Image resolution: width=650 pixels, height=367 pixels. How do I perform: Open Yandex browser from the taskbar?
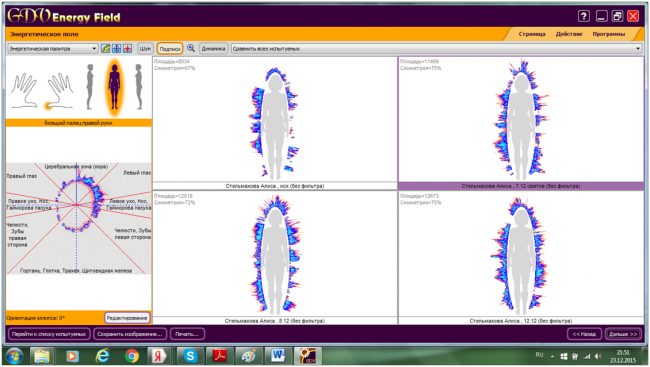pyautogui.click(x=158, y=356)
